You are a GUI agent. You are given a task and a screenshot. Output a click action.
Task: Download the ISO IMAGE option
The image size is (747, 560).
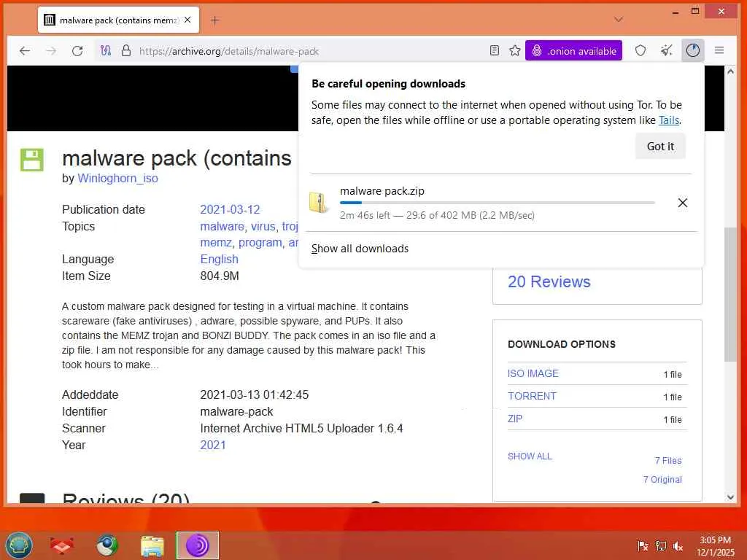point(533,373)
